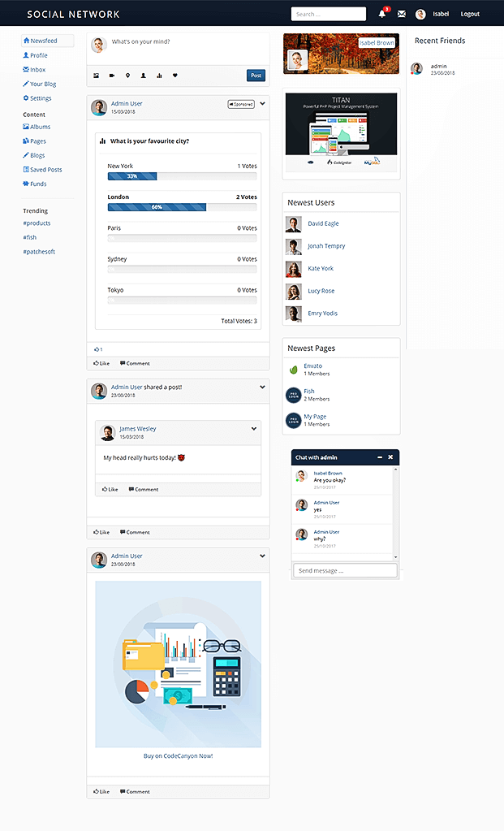Open the notifications bell in header
The image size is (504, 831).
(x=382, y=14)
